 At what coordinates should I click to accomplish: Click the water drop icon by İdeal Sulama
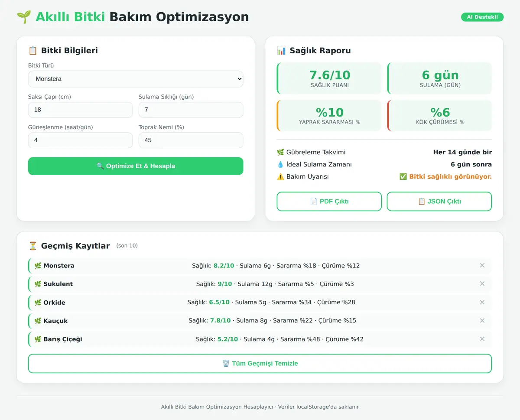click(x=280, y=164)
